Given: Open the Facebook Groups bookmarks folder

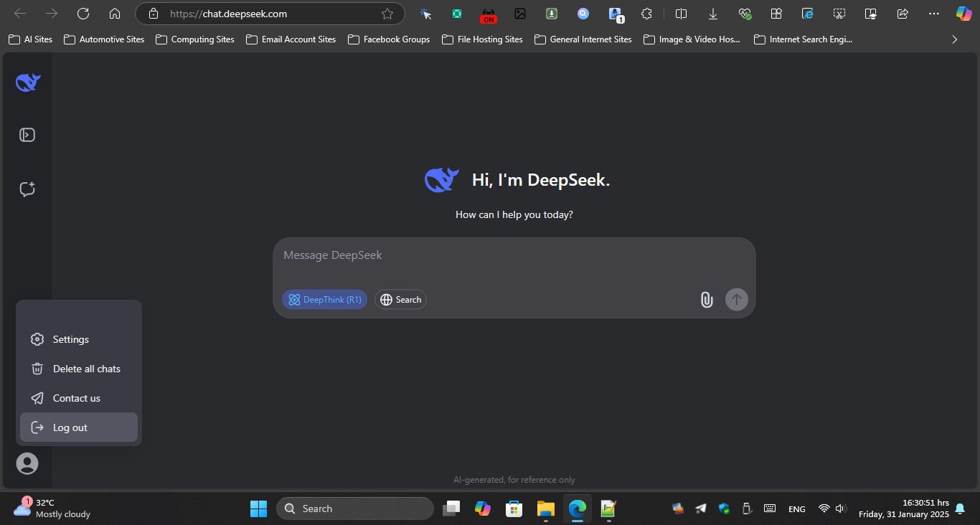Looking at the screenshot, I should pos(389,39).
